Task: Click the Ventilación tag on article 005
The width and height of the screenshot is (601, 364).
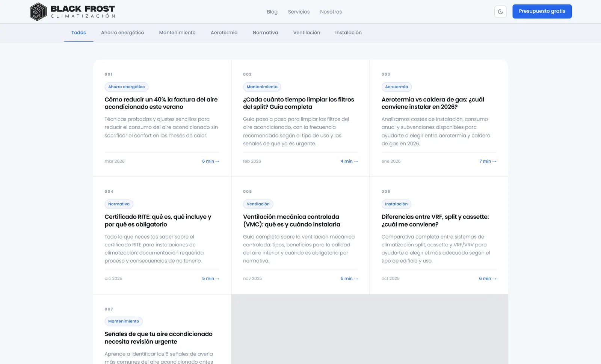Action: point(258,204)
